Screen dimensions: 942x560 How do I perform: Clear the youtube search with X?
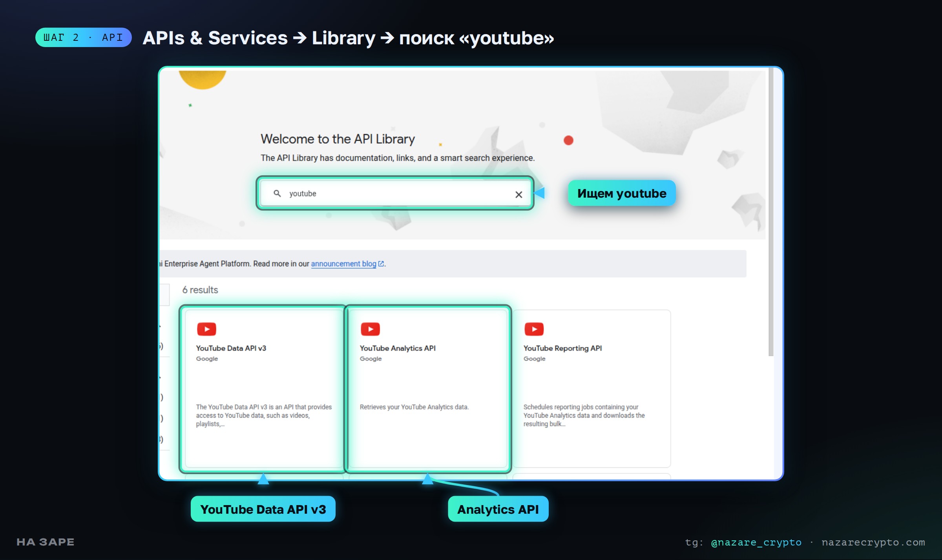518,195
